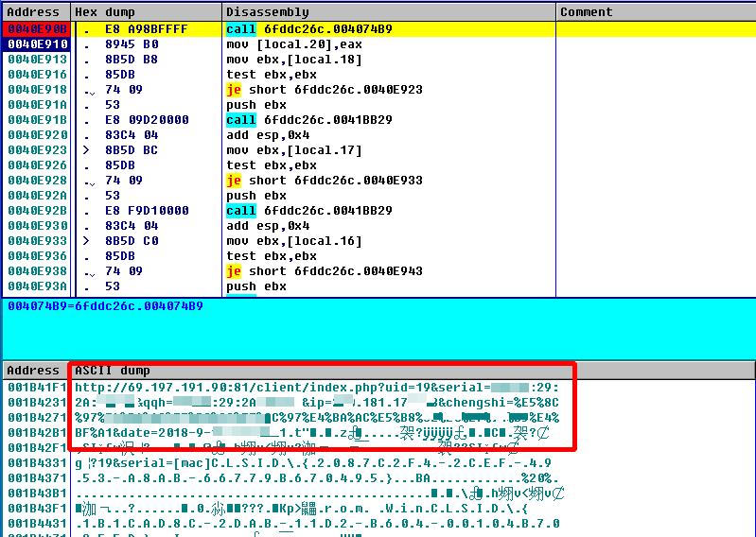Click the je short 0040E923 instruction
The image size is (756, 537).
point(325,90)
